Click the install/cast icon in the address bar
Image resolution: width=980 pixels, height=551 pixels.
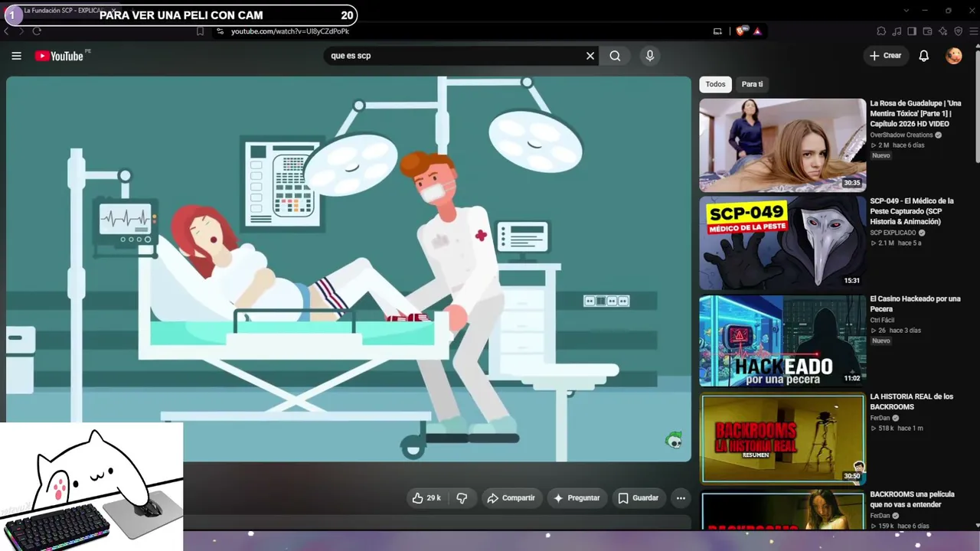(717, 31)
